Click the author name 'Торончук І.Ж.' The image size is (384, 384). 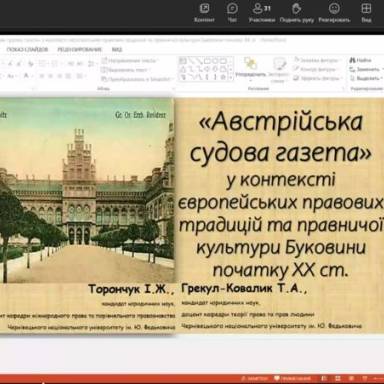(x=132, y=289)
